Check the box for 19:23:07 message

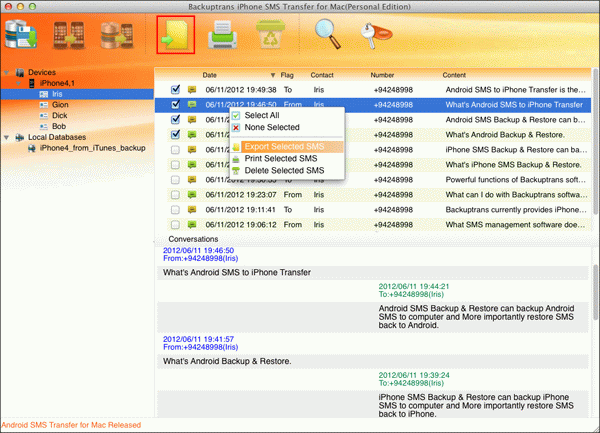(175, 195)
